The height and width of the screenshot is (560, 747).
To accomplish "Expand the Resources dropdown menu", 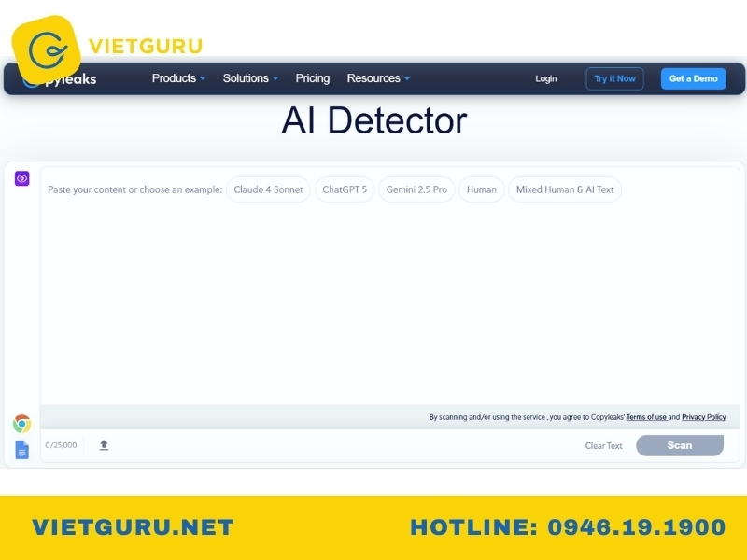I will pyautogui.click(x=378, y=78).
